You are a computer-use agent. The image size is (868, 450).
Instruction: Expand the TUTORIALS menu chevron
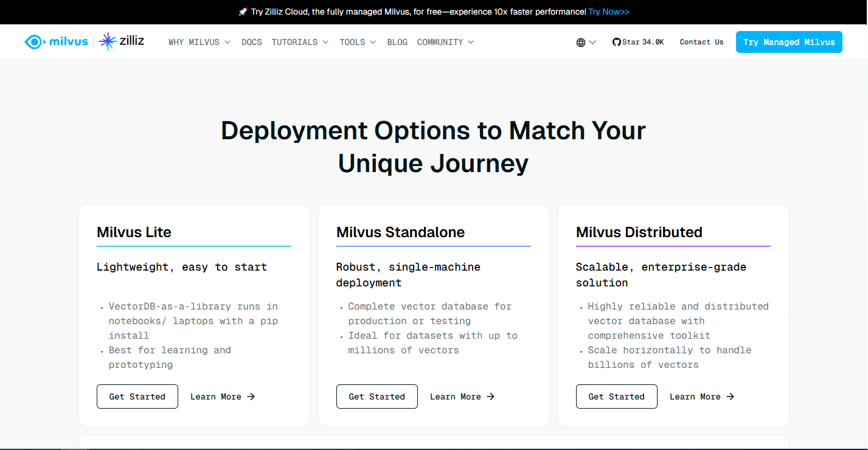(325, 43)
